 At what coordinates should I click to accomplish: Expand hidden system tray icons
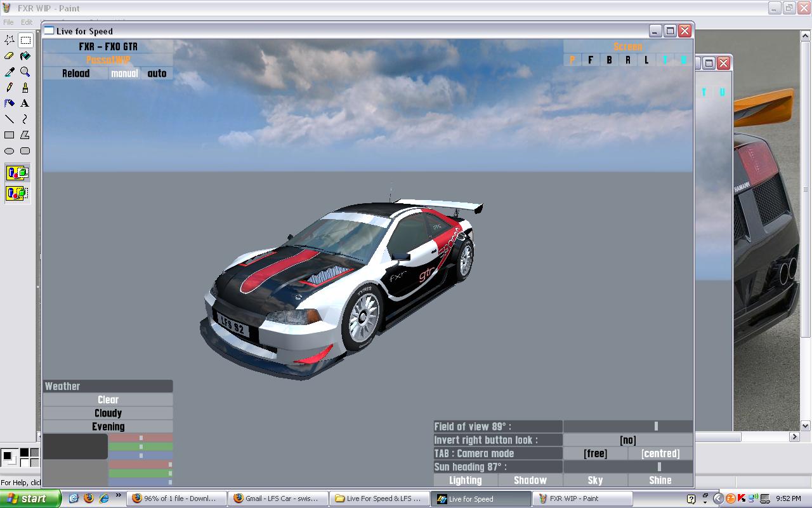[x=718, y=499]
